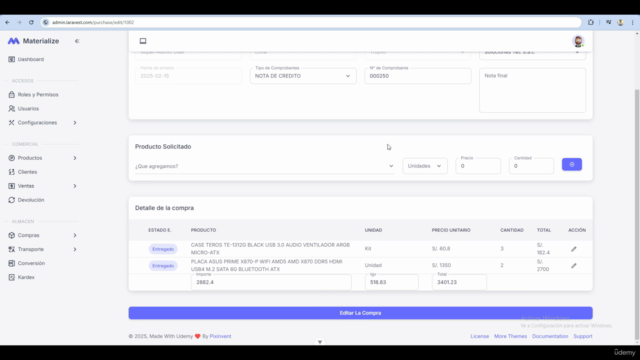Open the Tipo de Comprobantes dropdown

click(x=303, y=76)
